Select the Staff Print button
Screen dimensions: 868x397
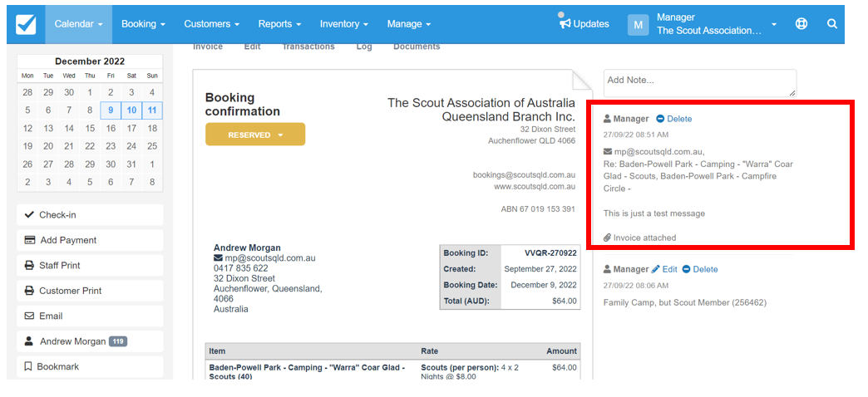(x=90, y=266)
